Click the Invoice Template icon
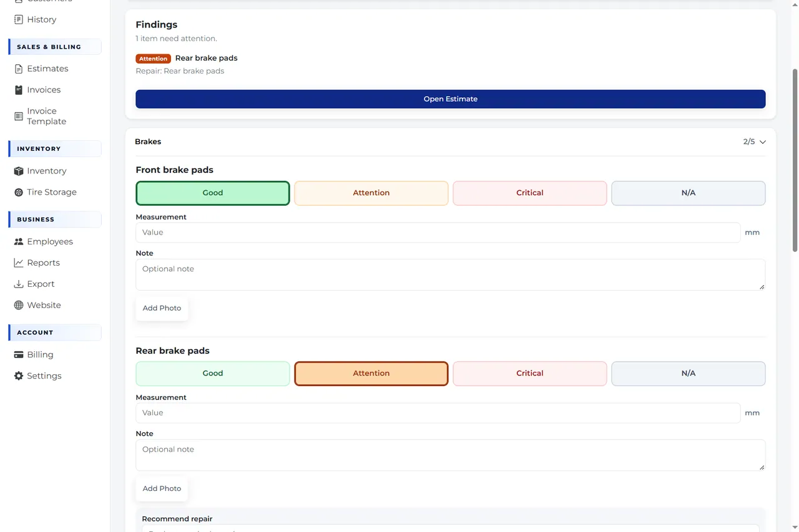This screenshot has width=799, height=532. [19, 116]
